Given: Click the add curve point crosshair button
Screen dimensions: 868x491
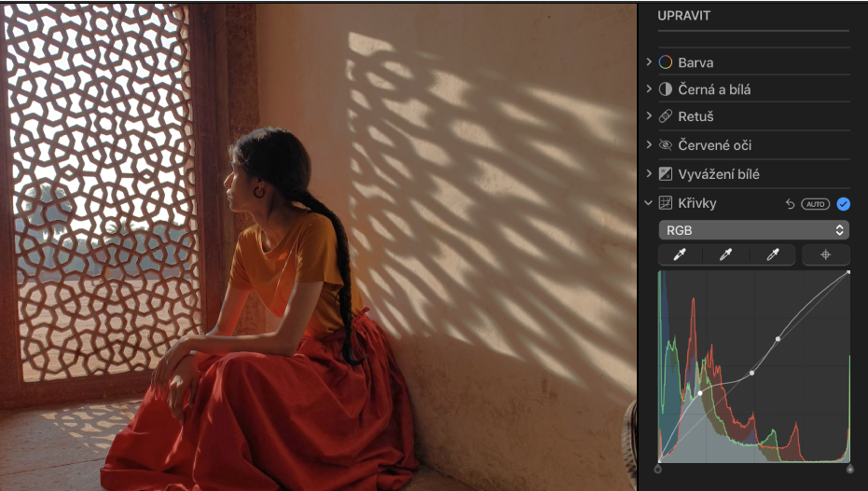Looking at the screenshot, I should pos(825,255).
